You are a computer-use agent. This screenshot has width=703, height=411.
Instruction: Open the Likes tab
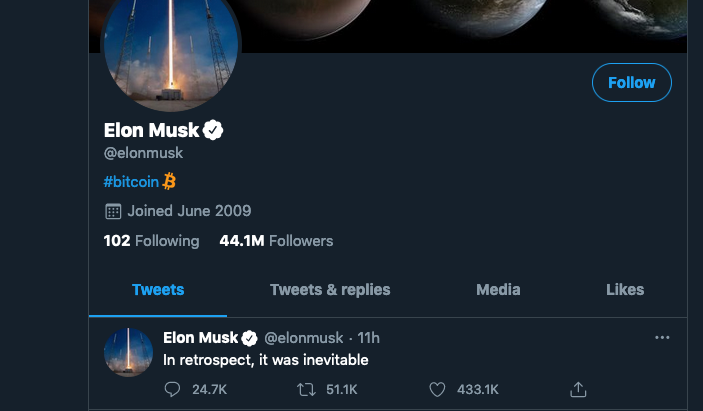point(625,290)
